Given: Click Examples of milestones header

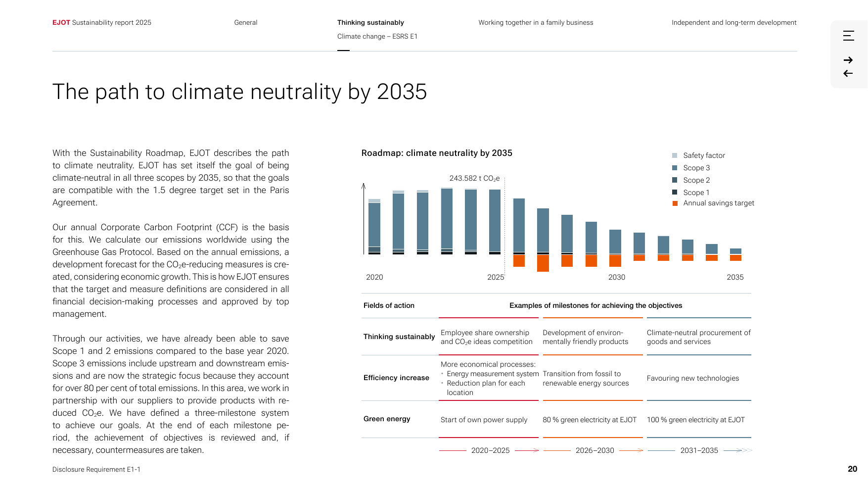Looking at the screenshot, I should pos(595,305).
